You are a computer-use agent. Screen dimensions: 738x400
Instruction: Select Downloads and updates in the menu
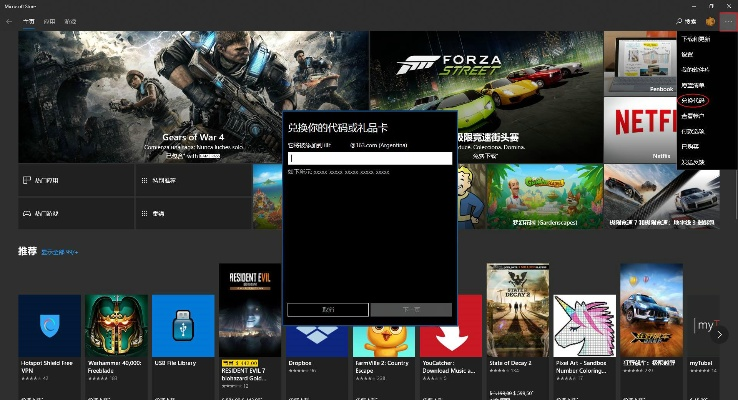coord(696,39)
